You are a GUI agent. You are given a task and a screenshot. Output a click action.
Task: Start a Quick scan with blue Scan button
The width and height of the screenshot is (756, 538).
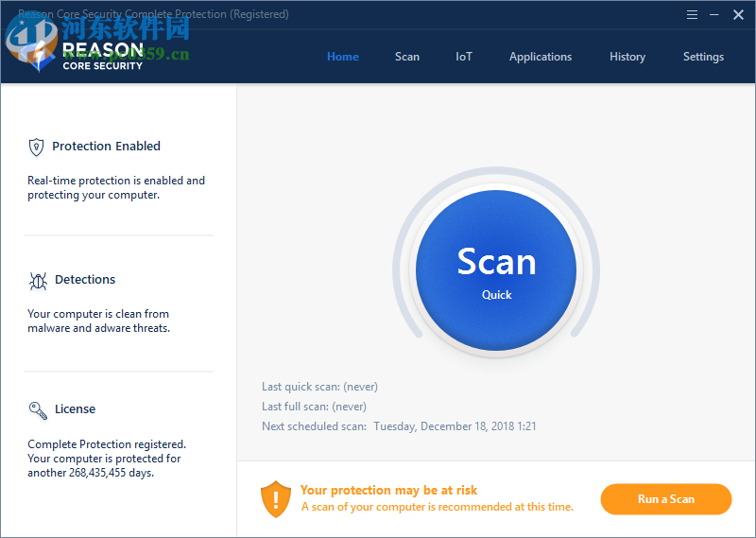coord(496,270)
